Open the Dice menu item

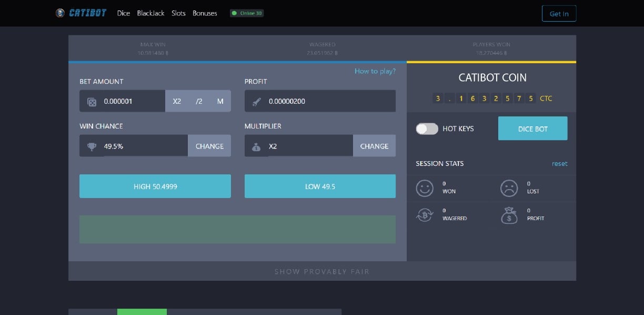tap(124, 13)
